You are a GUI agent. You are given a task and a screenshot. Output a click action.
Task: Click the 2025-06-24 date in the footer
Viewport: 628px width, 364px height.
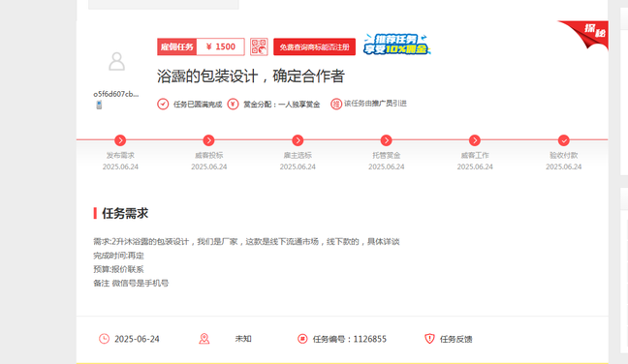[x=137, y=339]
